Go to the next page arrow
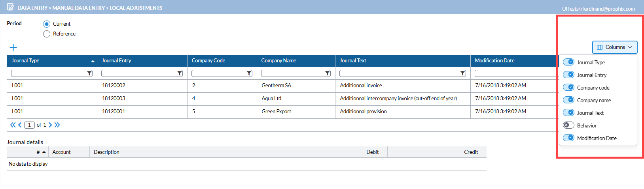The width and height of the screenshot is (644, 189). pos(50,125)
